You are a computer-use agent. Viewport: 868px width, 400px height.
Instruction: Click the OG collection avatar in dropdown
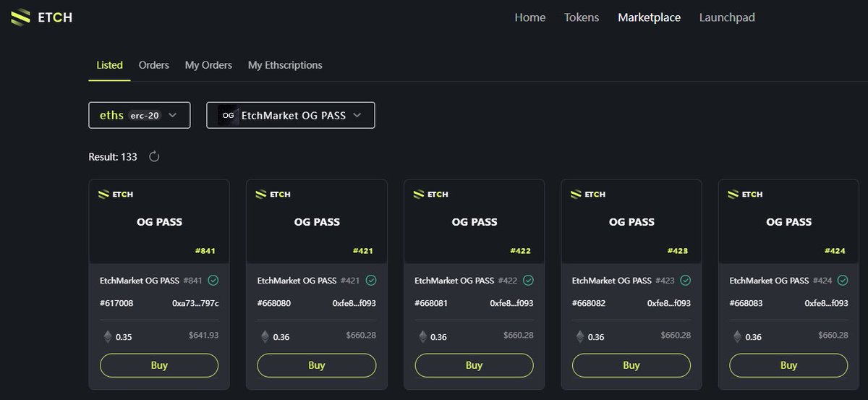click(x=229, y=115)
